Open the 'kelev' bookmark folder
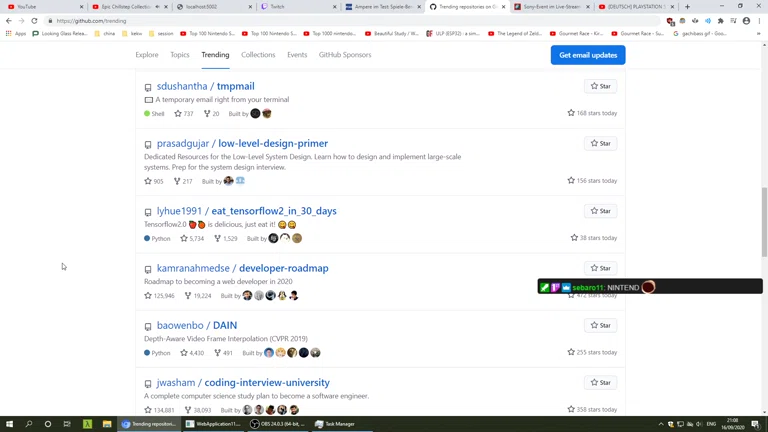768x432 pixels. (x=132, y=34)
